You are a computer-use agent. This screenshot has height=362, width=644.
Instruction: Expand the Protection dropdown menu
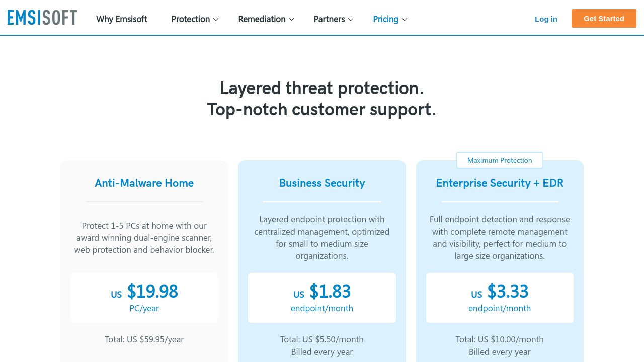point(190,19)
